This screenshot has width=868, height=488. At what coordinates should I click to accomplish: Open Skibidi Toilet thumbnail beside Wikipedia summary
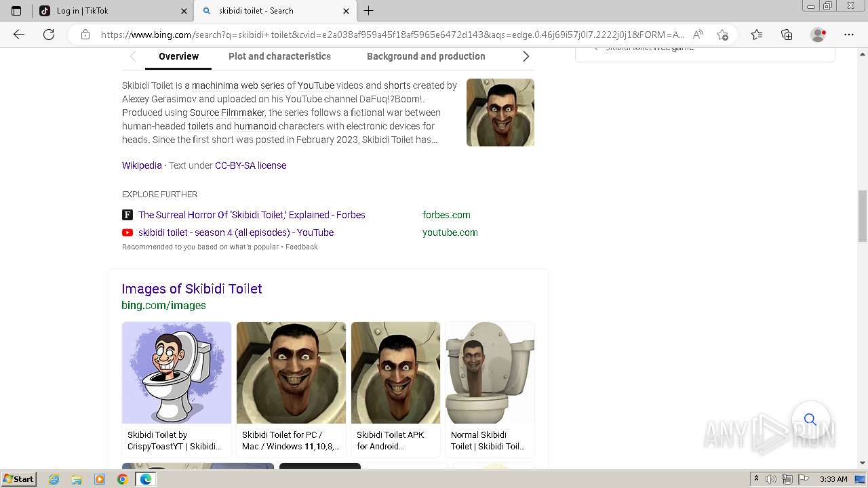[500, 113]
